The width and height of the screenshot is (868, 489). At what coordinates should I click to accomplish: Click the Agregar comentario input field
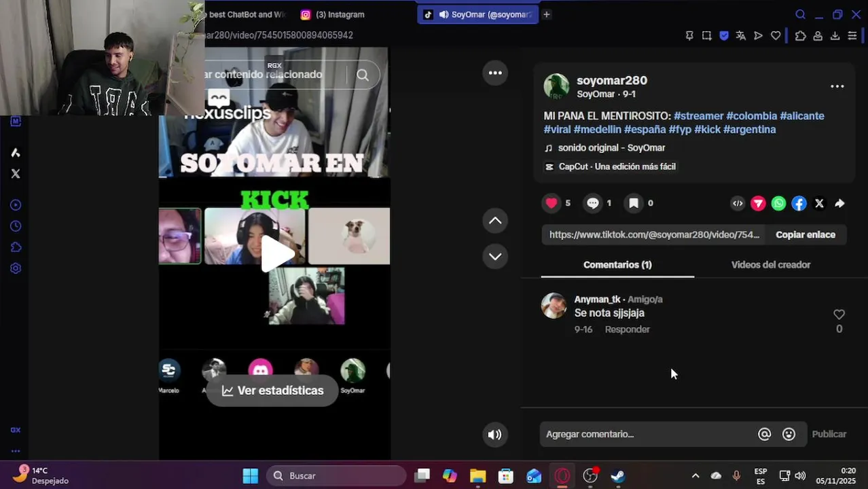coord(649,434)
